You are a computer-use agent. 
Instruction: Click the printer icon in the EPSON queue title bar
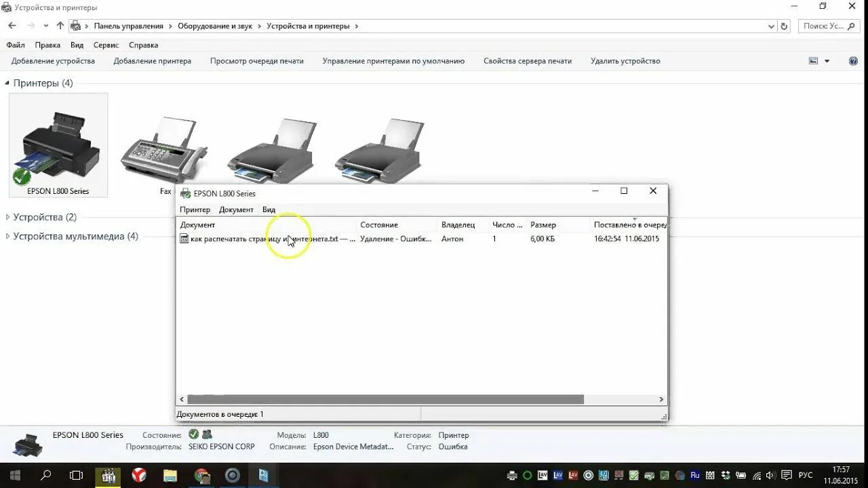(185, 193)
